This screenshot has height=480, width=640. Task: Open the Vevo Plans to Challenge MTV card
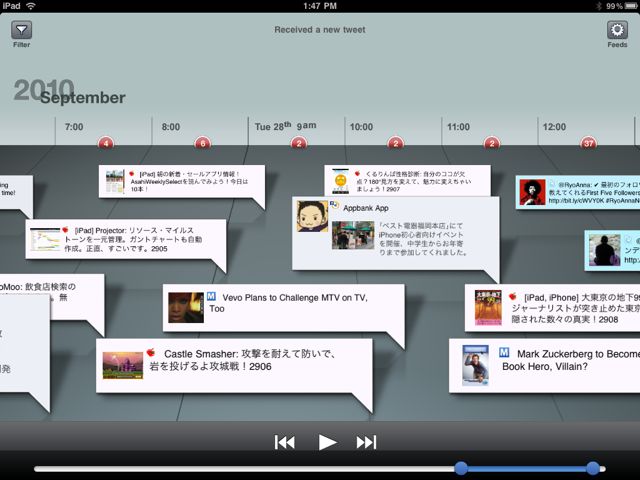click(x=284, y=308)
